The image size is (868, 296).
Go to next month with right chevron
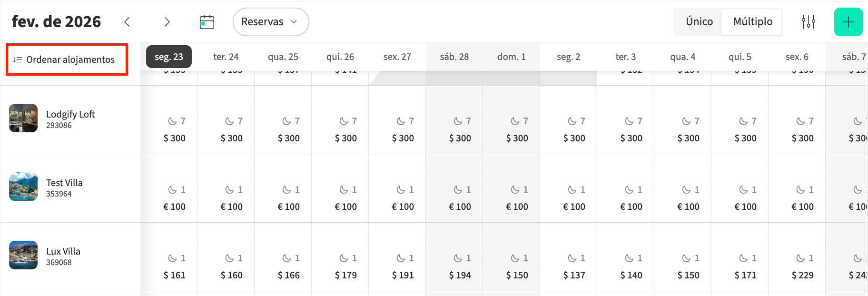coord(167,22)
